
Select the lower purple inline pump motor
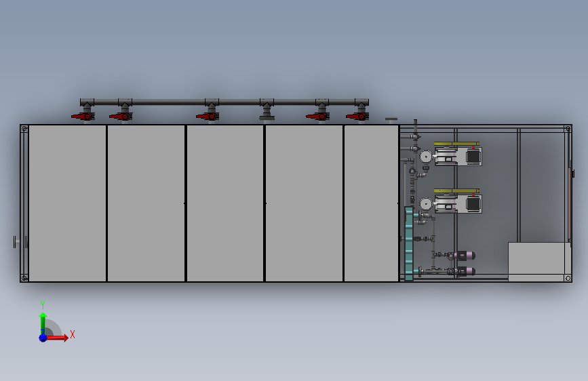pos(465,271)
